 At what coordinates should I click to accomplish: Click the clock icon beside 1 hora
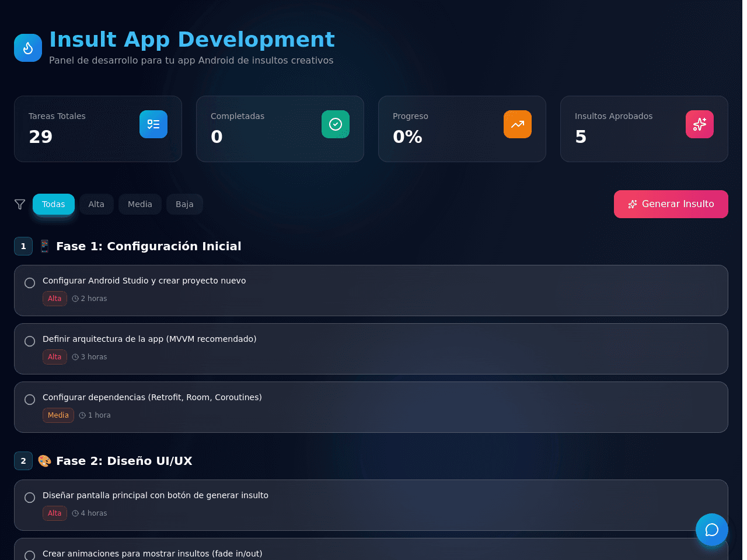(82, 415)
